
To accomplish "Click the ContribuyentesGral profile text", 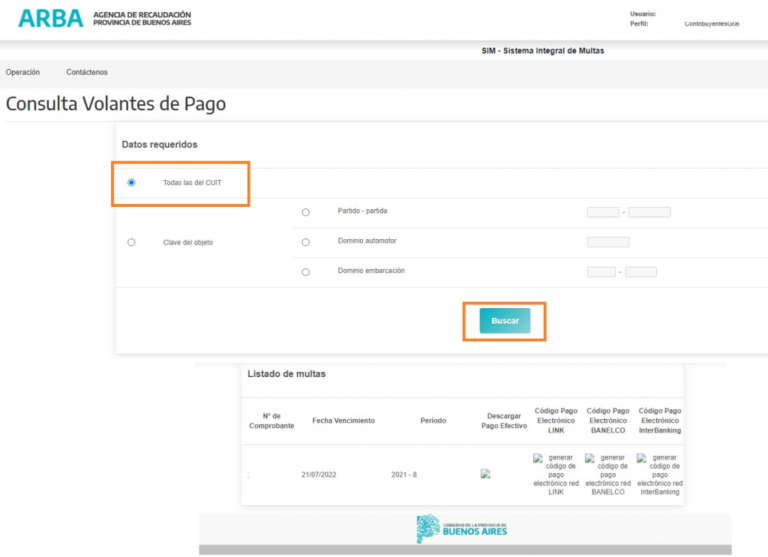I will [712, 24].
